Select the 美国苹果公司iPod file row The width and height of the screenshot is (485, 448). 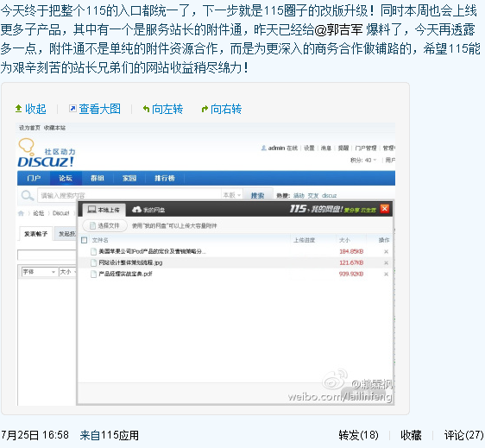[x=236, y=251]
